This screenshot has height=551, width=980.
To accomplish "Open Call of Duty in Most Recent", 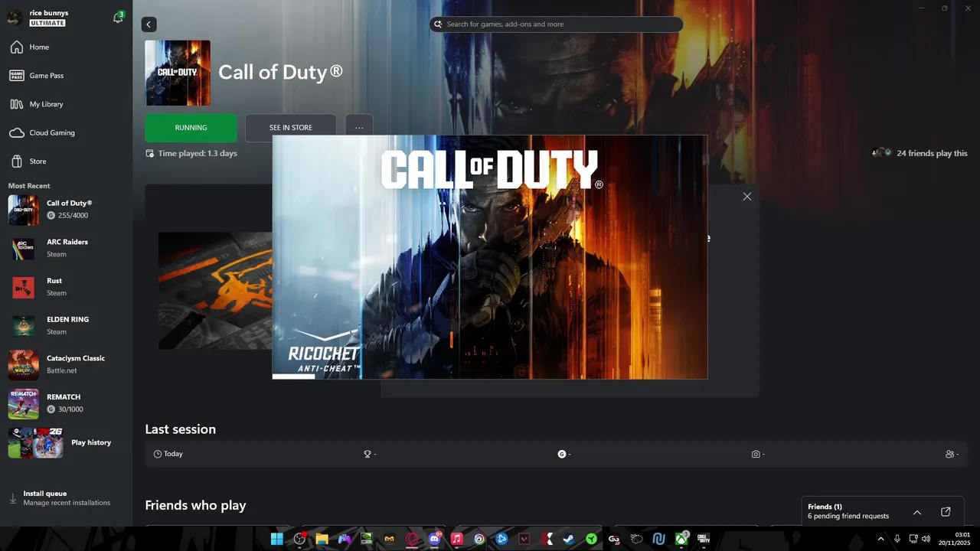I will [x=67, y=210].
